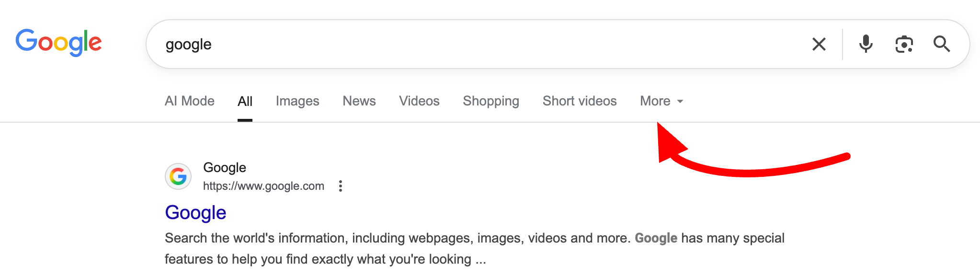Open the Google result title link
980x278 pixels.
(195, 212)
